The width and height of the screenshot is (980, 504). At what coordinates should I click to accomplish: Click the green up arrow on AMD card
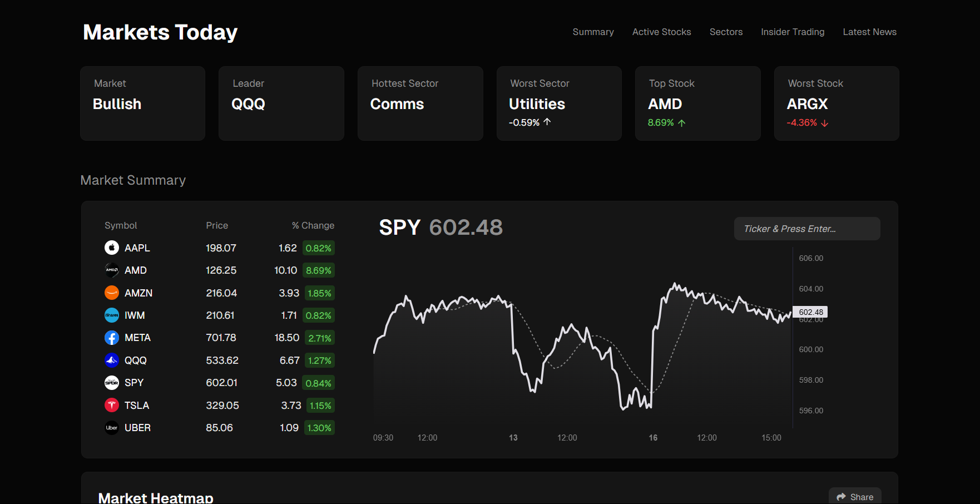click(682, 123)
